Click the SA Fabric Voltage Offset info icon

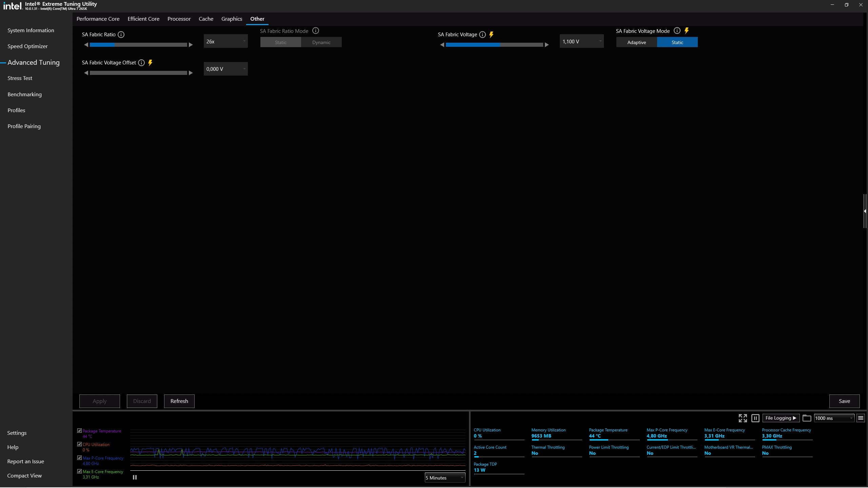pos(141,63)
